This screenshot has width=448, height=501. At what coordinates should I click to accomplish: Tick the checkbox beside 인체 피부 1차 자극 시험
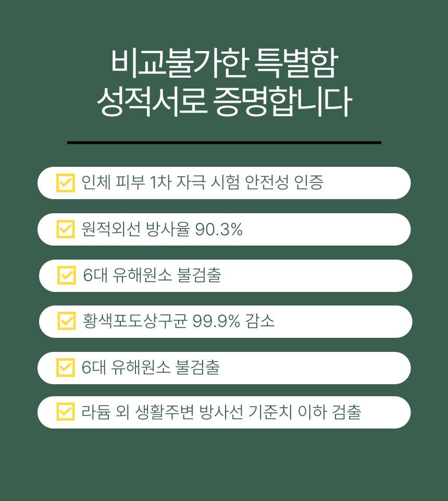point(66,183)
